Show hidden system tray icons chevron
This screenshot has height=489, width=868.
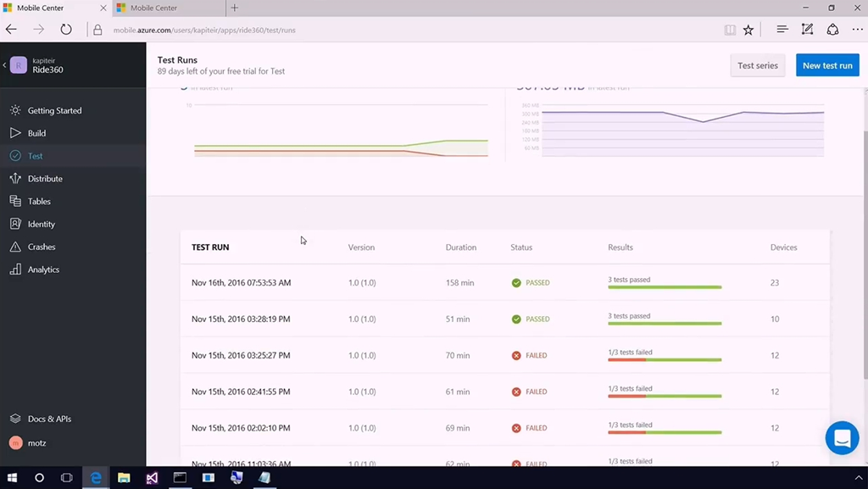[858, 478]
